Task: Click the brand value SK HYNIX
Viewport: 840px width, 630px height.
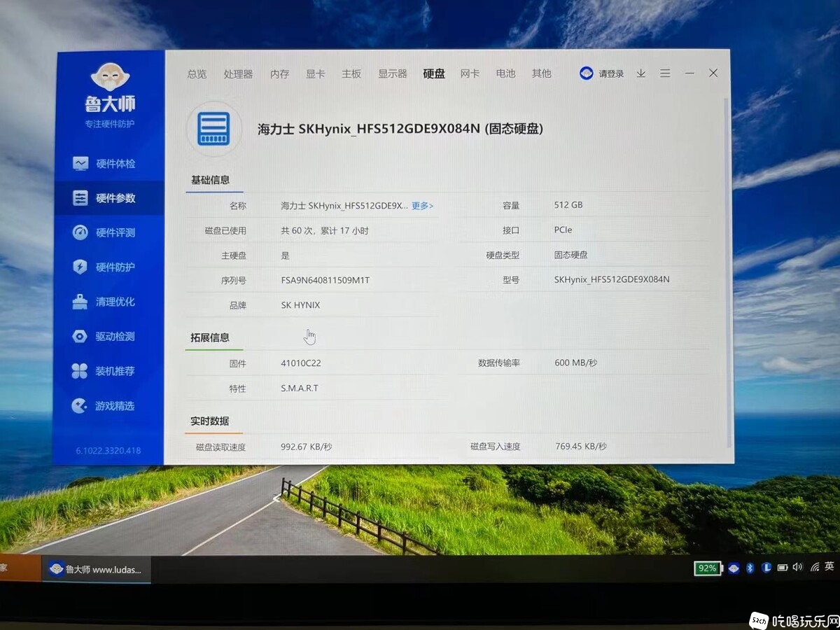Action: (300, 305)
